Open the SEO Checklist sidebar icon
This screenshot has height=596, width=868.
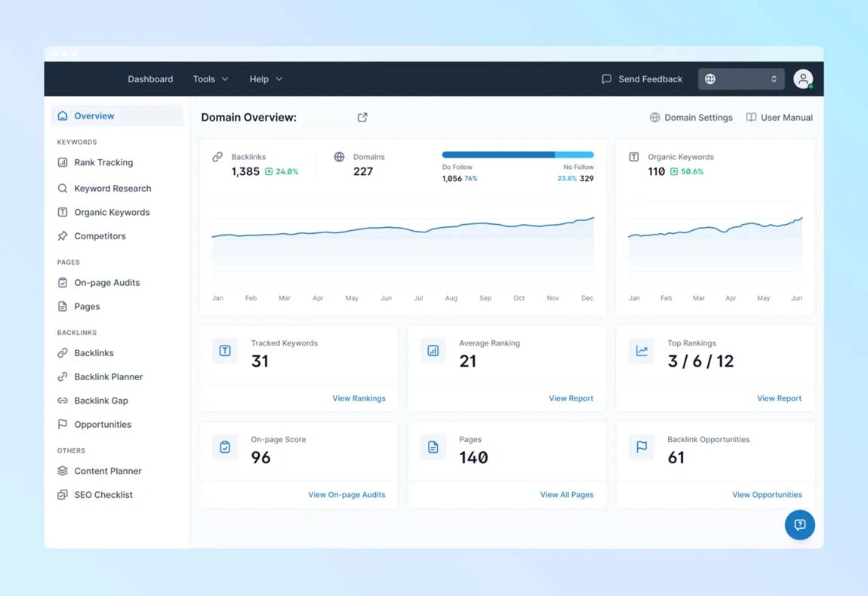click(63, 494)
